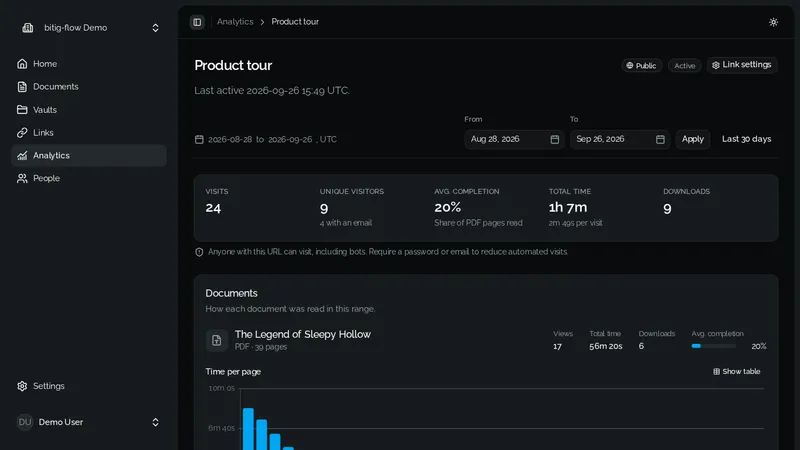Click the Home house icon
This screenshot has width=800, height=450.
click(22, 64)
